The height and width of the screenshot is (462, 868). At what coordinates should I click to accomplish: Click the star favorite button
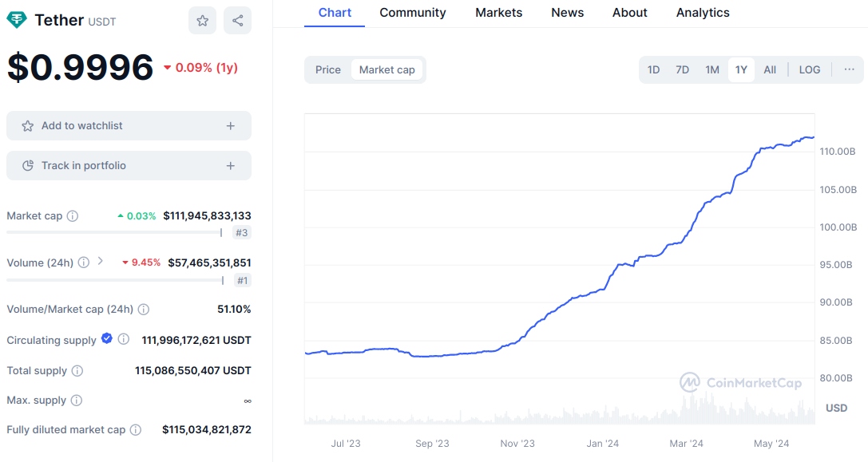(203, 21)
